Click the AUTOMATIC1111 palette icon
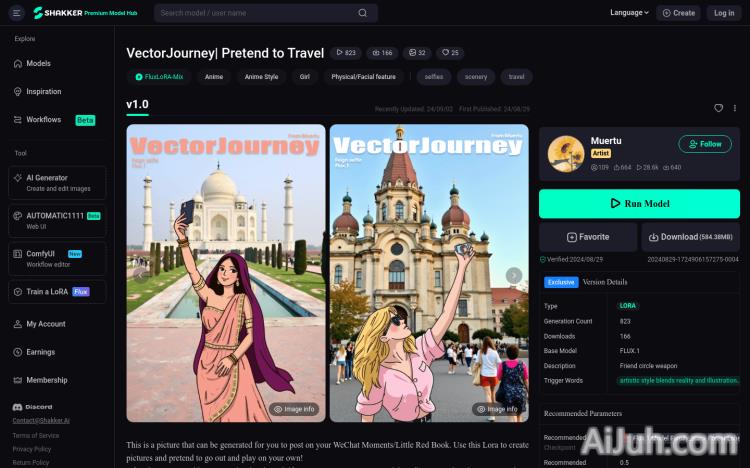 (x=18, y=216)
